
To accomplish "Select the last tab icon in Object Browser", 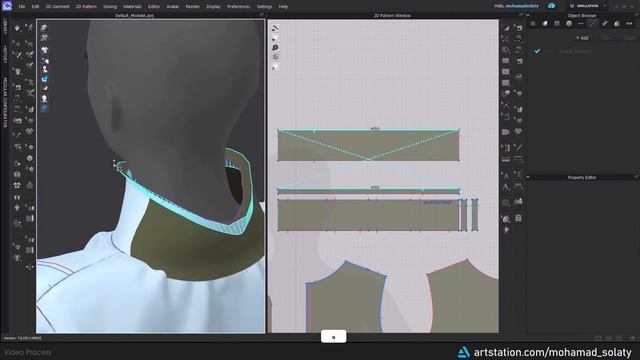I will point(629,24).
